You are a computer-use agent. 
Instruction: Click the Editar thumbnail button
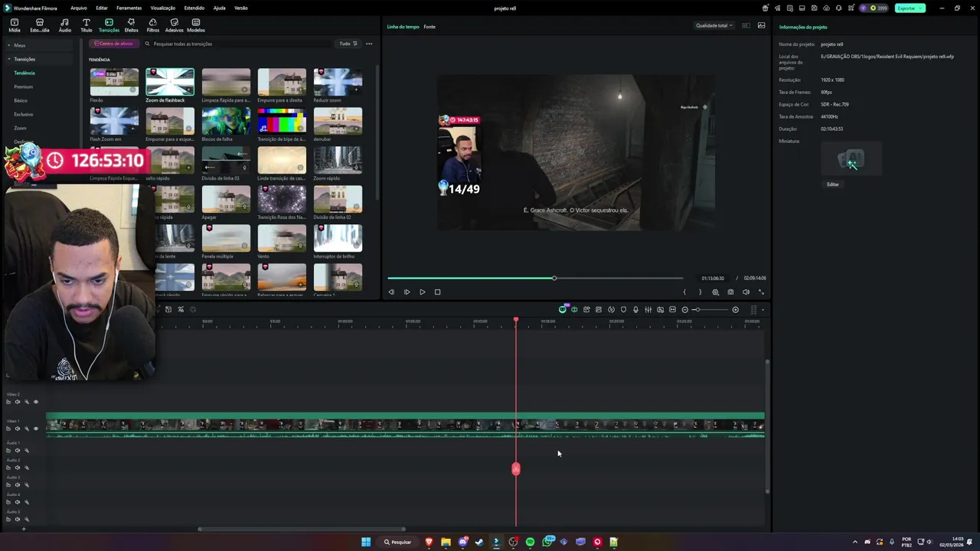(x=833, y=184)
